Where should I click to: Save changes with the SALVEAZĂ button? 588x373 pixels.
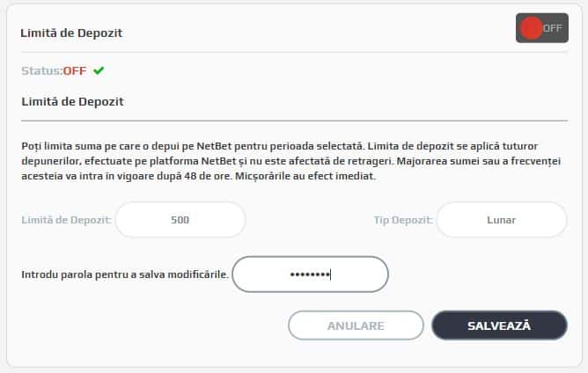click(498, 325)
